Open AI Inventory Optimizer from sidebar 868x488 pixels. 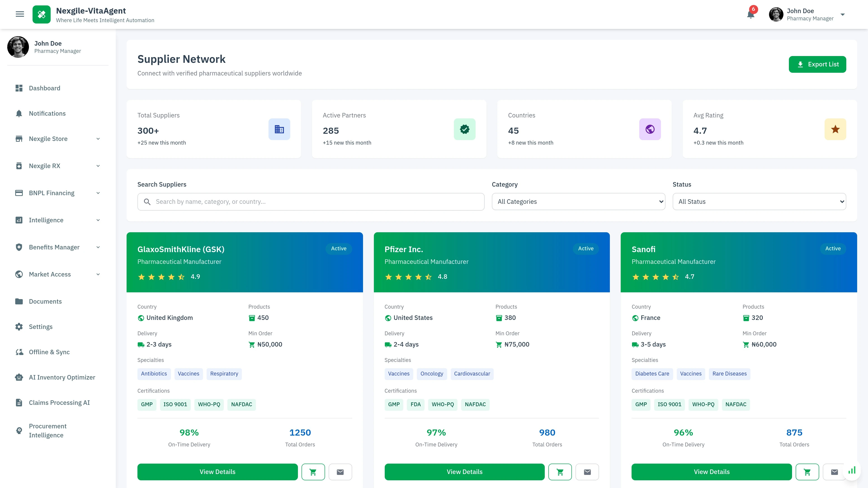62,377
